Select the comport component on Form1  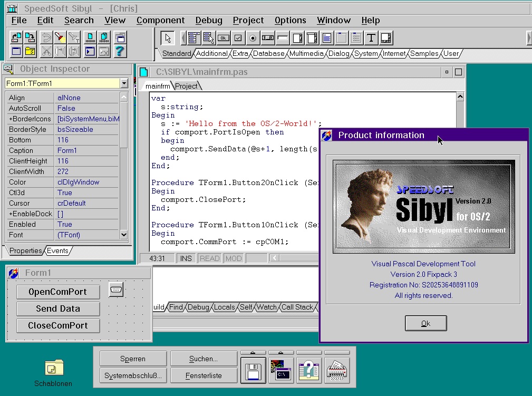[116, 289]
